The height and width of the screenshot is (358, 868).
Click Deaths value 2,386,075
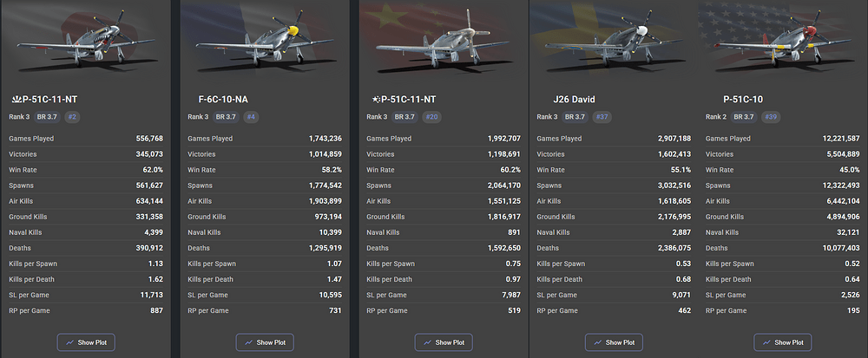[674, 248]
